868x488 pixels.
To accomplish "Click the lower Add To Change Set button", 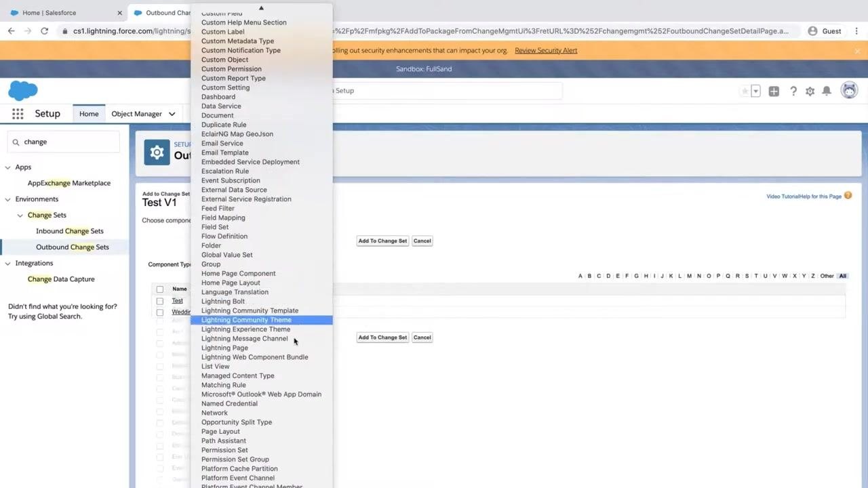I will pyautogui.click(x=382, y=338).
